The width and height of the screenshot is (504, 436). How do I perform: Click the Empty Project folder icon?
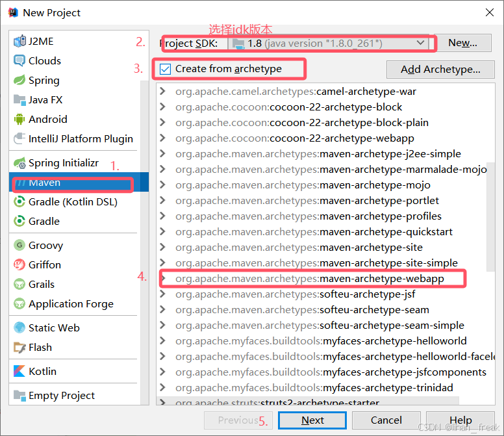[x=19, y=395]
